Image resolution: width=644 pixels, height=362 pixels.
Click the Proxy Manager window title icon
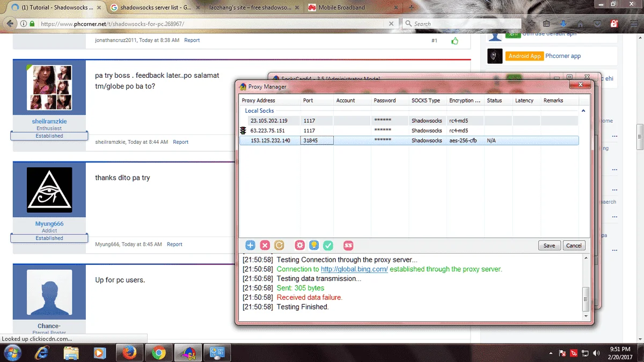(243, 87)
